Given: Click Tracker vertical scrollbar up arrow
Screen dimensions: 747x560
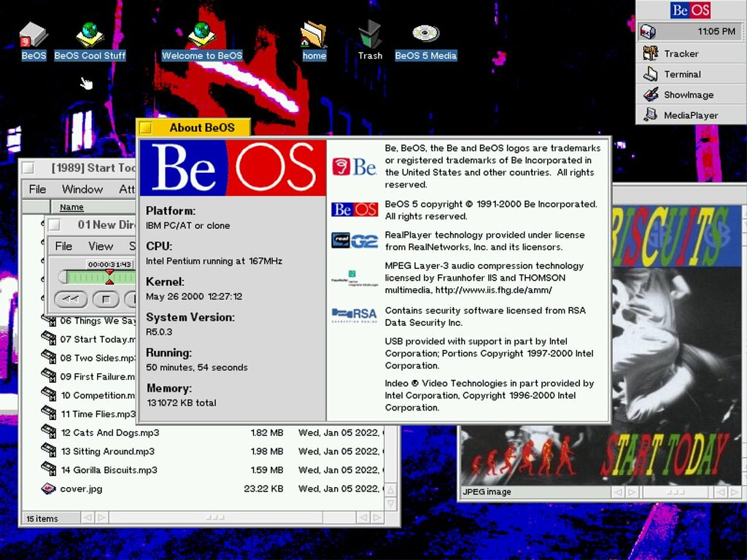Looking at the screenshot, I should tap(390, 490).
